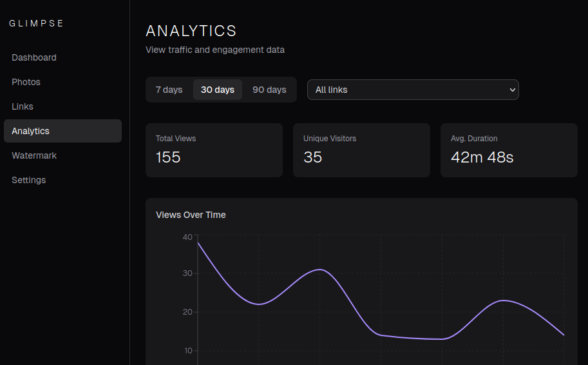588x365 pixels.
Task: Select the 30 days range
Action: coord(218,90)
